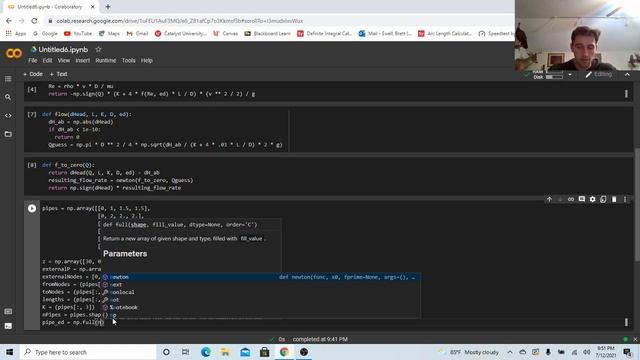
Task: Click the Canvas bookmark
Action: [226, 33]
